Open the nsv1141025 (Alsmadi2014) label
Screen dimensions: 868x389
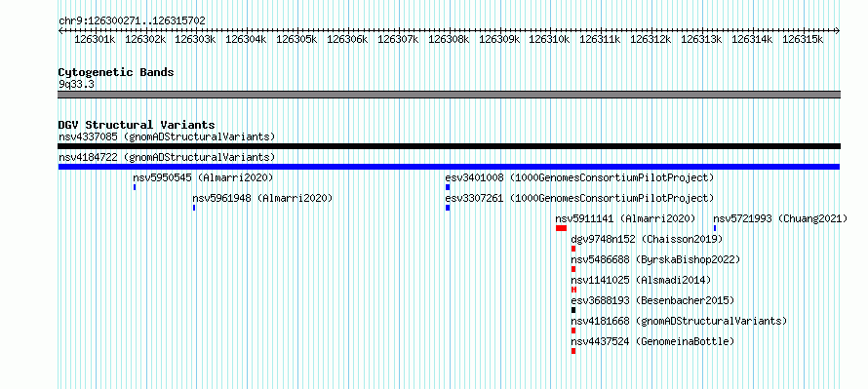point(641,280)
